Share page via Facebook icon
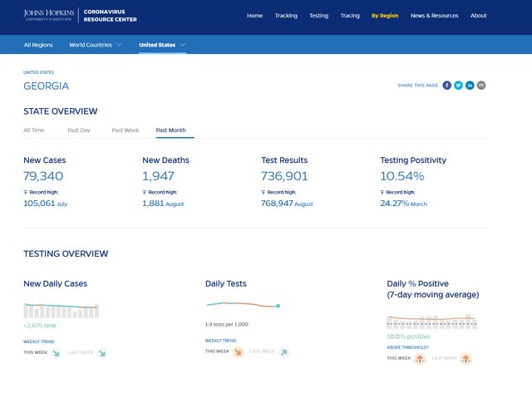 [447, 86]
